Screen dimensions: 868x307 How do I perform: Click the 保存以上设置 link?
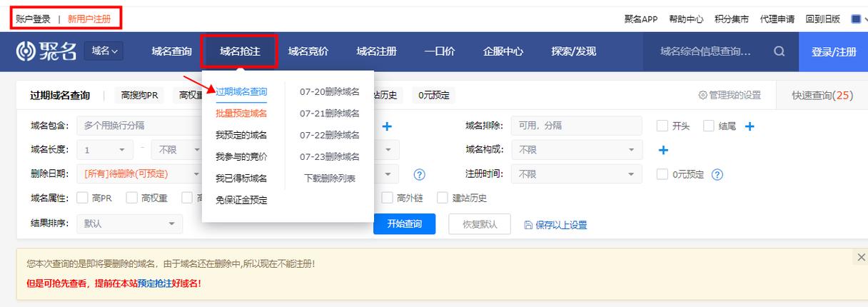[x=561, y=225]
